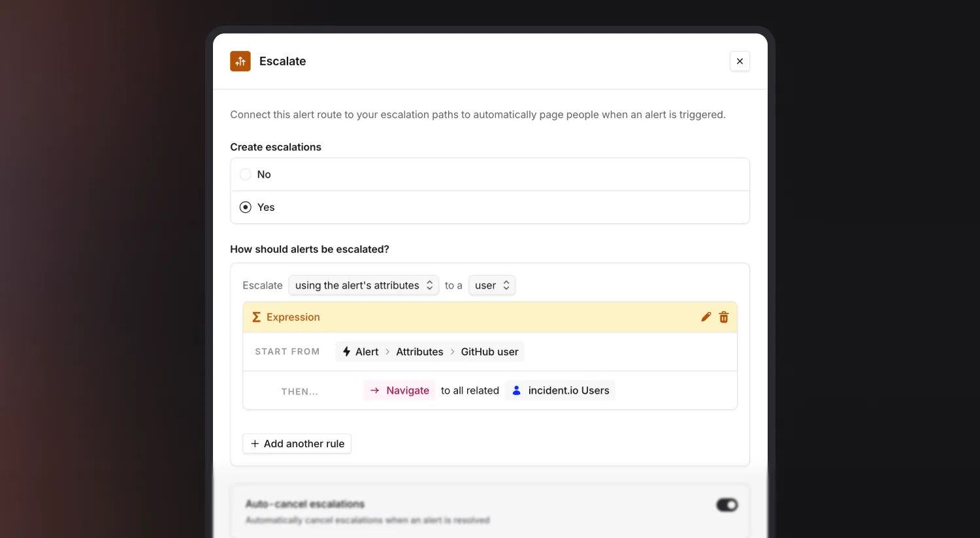Click the GitHub user breadcrumb item
Viewport: 980px width, 538px height.
tap(489, 352)
